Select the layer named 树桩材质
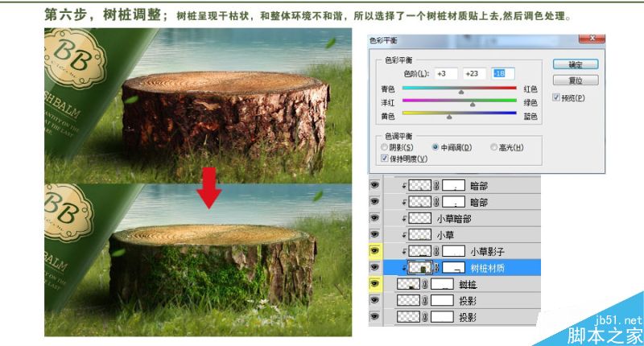 point(488,268)
